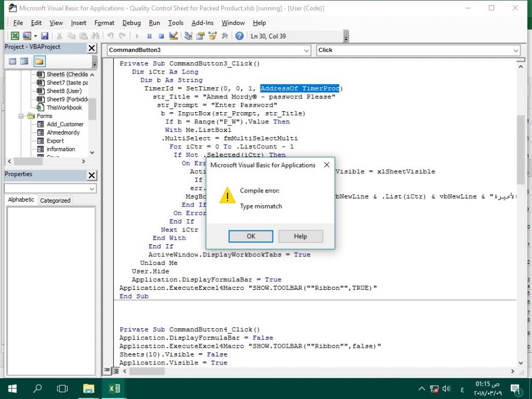
Task: Open Project Explorer from the toolbar icon
Action: [188, 36]
